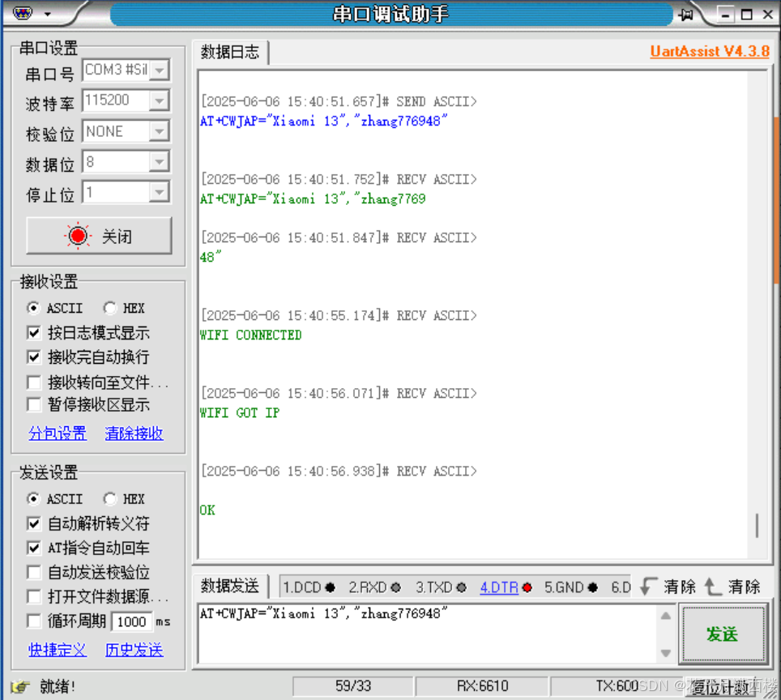Click send box scroll down arrow
Screen dimensions: 781x700
coord(666,653)
